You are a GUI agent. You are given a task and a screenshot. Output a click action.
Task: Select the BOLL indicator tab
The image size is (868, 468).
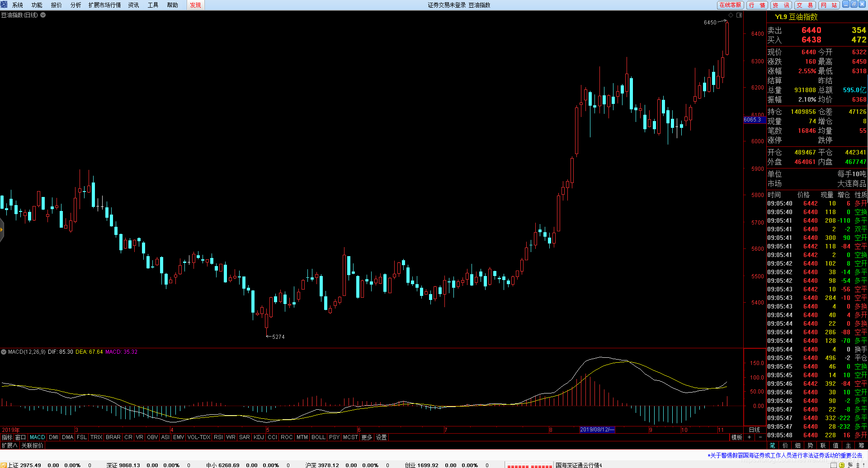[319, 437]
